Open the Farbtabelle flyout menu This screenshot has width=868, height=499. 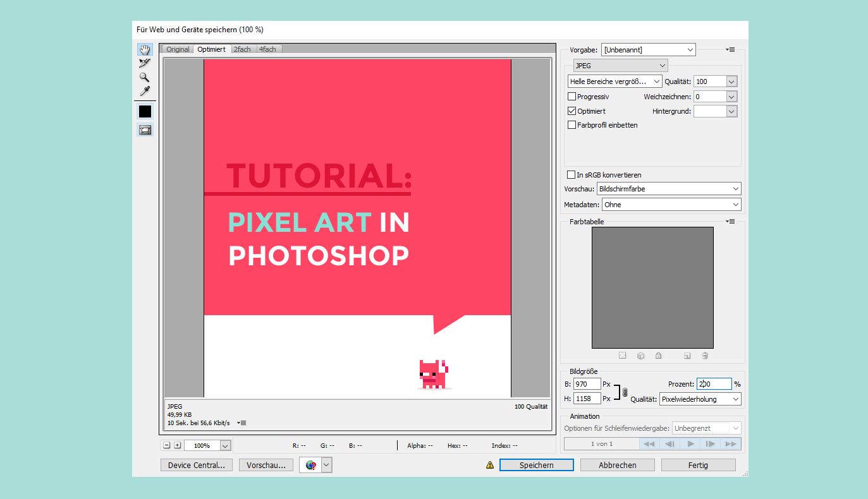[x=730, y=222]
